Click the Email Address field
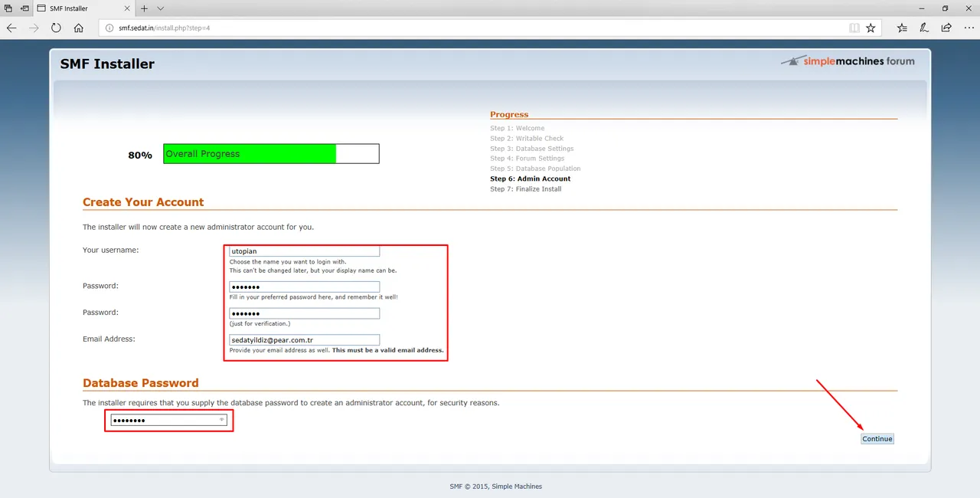This screenshot has height=498, width=980. pyautogui.click(x=304, y=339)
